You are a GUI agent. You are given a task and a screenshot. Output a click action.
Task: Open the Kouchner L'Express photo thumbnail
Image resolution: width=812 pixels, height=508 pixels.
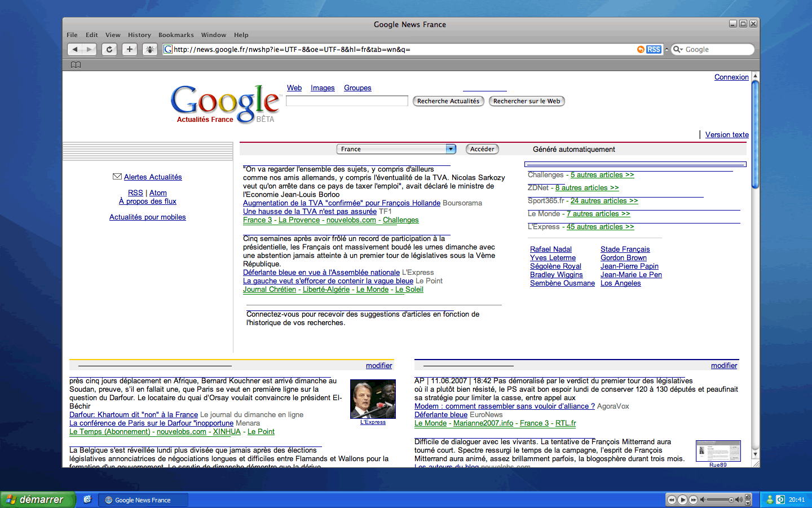pyautogui.click(x=373, y=399)
